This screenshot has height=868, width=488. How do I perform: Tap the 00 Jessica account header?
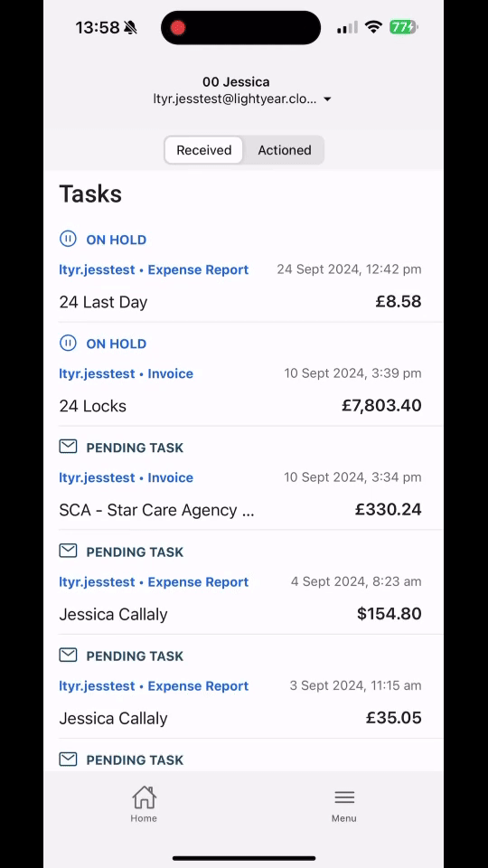pyautogui.click(x=236, y=82)
